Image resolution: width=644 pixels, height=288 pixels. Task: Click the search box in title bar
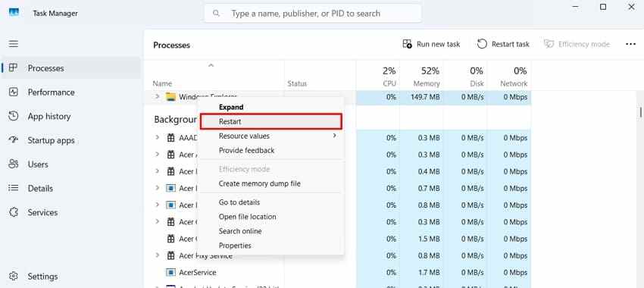313,13
